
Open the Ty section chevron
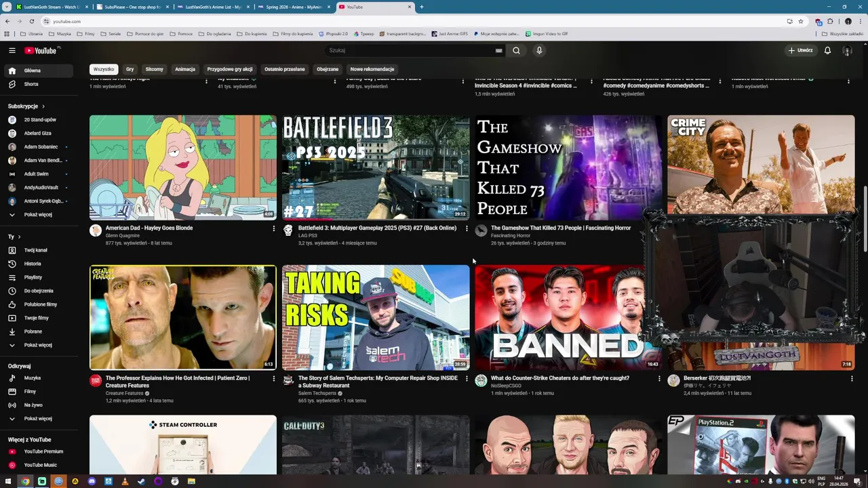pos(19,237)
